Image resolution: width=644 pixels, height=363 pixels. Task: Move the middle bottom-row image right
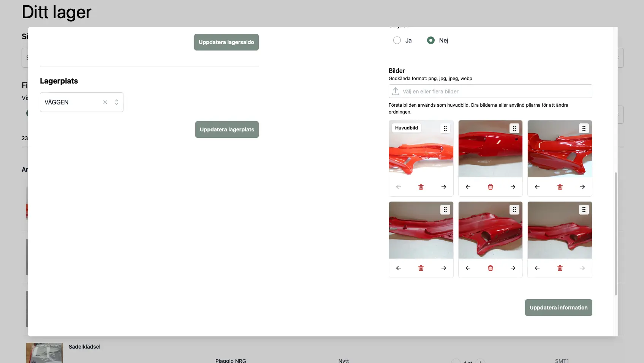513,268
